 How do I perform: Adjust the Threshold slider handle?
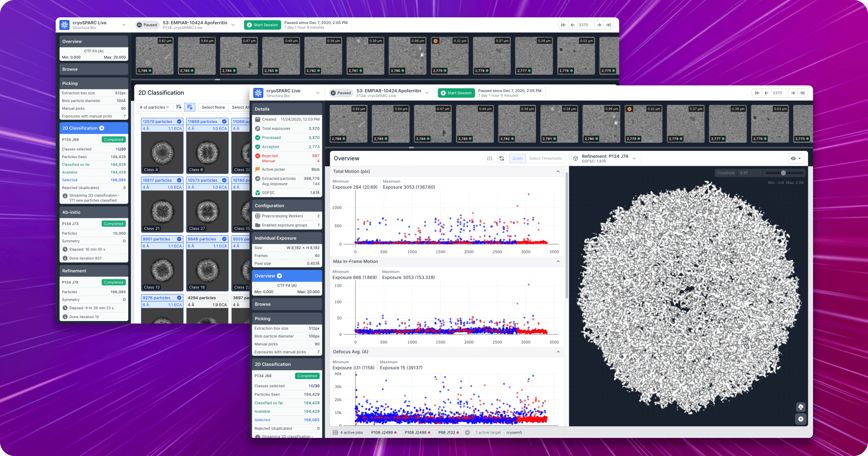(x=783, y=173)
